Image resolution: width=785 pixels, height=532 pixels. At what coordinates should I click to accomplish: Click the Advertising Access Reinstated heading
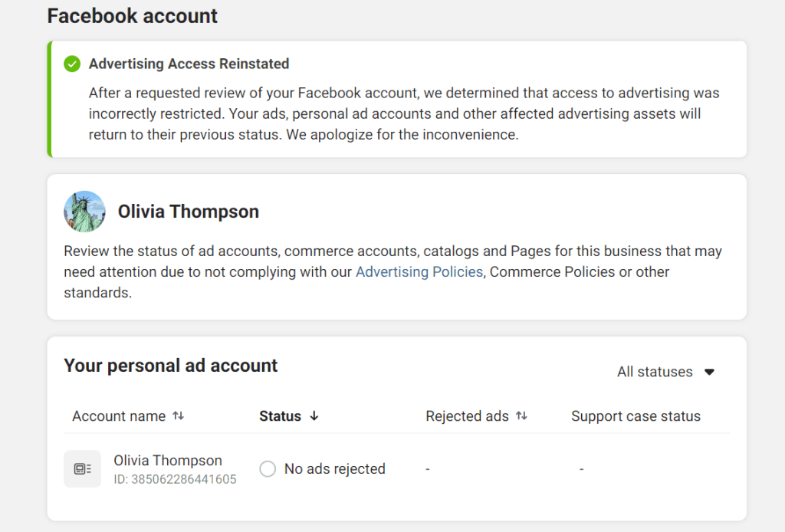coord(189,64)
